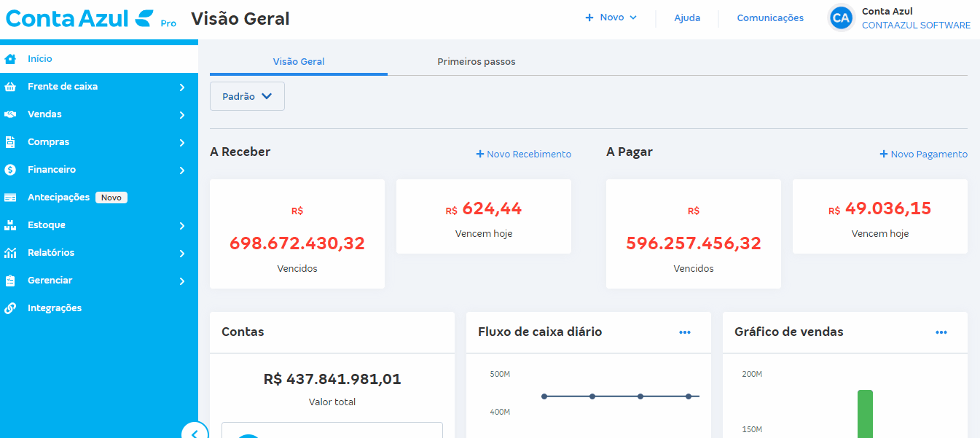This screenshot has width=980, height=438.
Task: Expand the Financeiro submenu arrow
Action: (182, 171)
